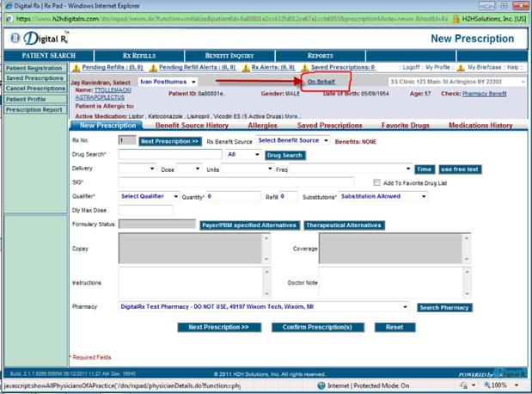
Task: Click the Saved Prescriptions warning icon
Action: tap(304, 67)
